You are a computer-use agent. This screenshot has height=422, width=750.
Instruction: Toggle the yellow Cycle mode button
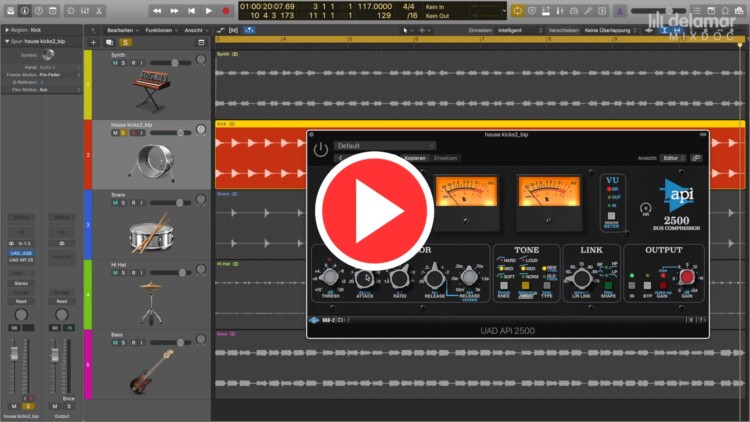pyautogui.click(x=518, y=11)
